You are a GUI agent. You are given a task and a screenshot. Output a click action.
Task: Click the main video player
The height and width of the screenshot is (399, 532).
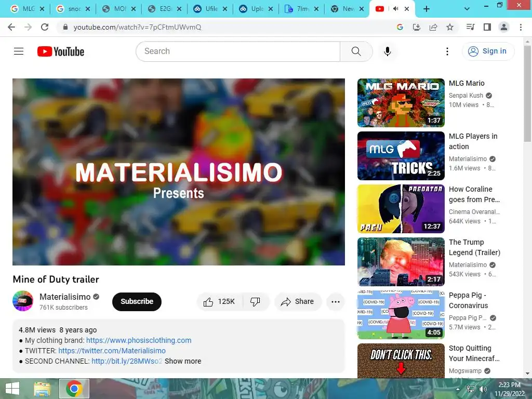pos(179,171)
